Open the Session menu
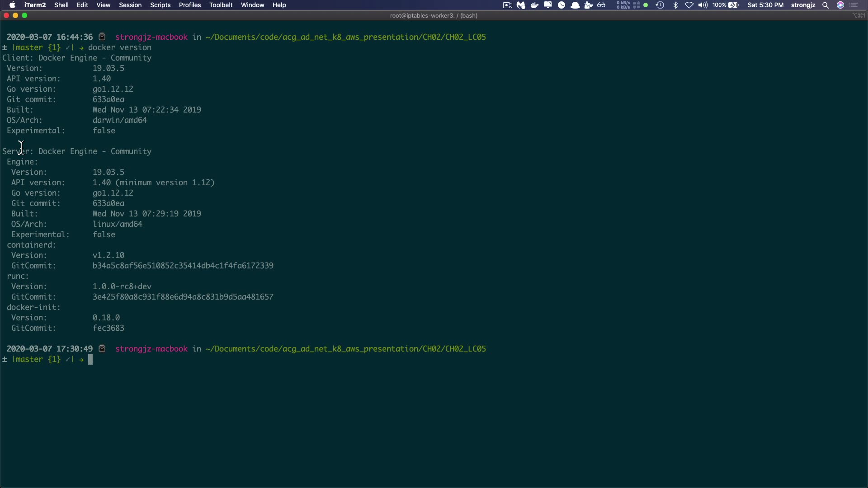 point(130,5)
